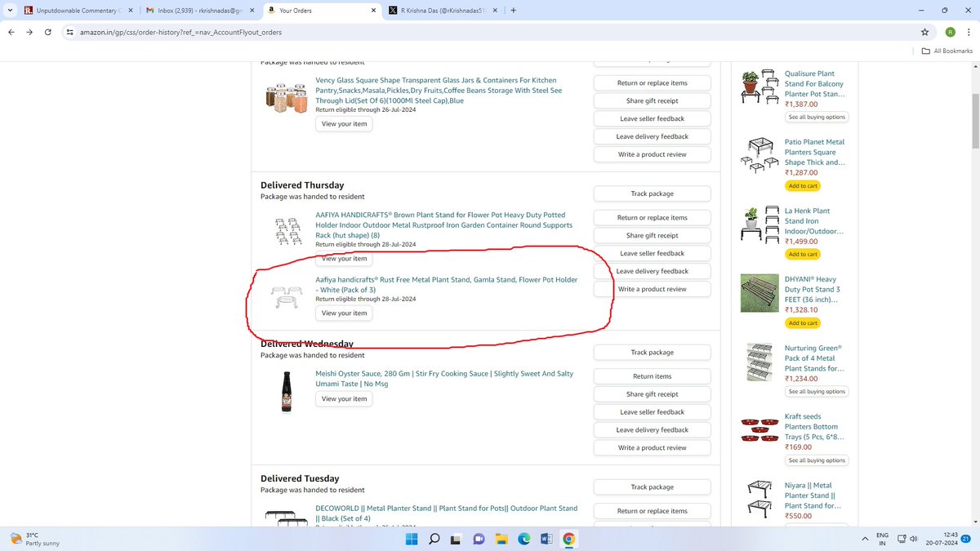980x551 pixels.
Task: Go forward in browser history
Action: point(29,32)
